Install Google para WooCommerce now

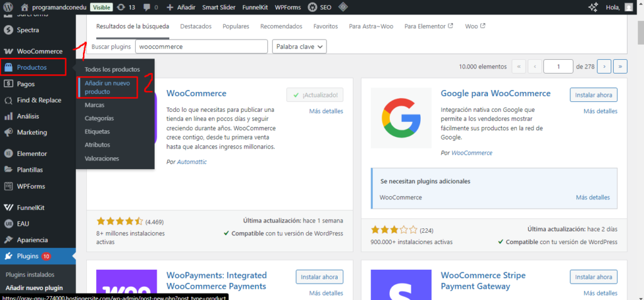(594, 95)
